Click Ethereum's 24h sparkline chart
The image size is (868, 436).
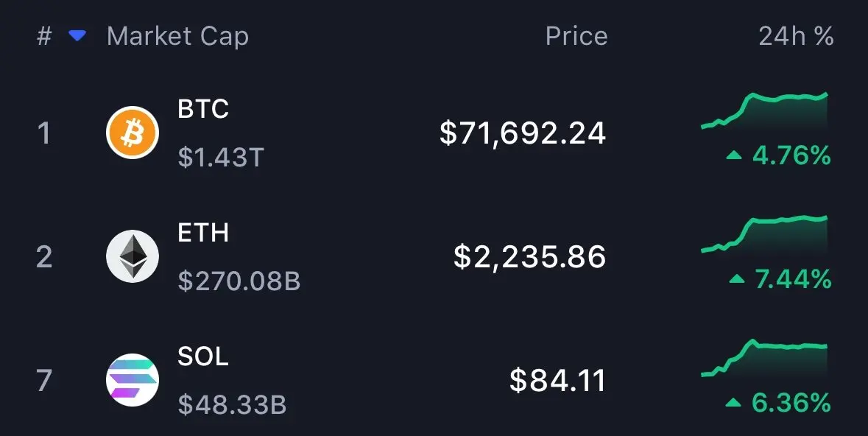tap(764, 236)
